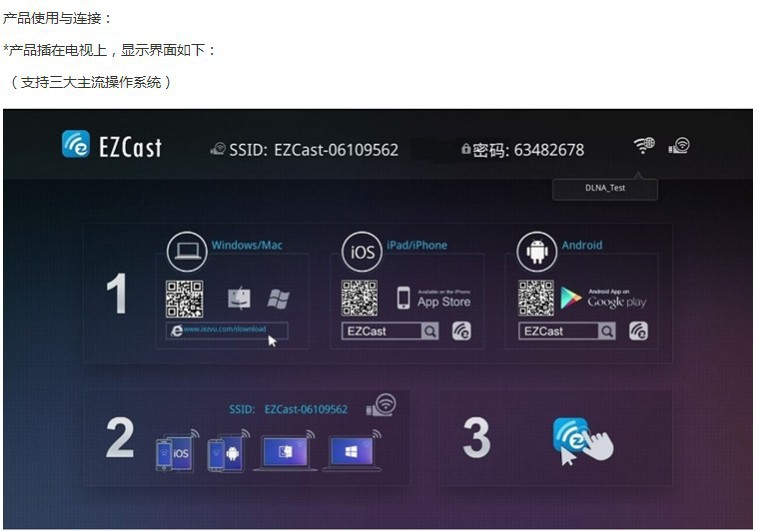Screen dimensions: 760x531
Task: Select the Windows/Mac laptop circle icon
Action: [187, 252]
